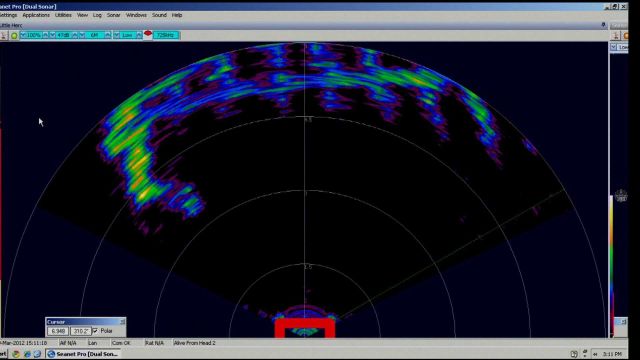Toggle the Polar checkbox in the Cursor panel
640x360 pixels.
coord(96,331)
